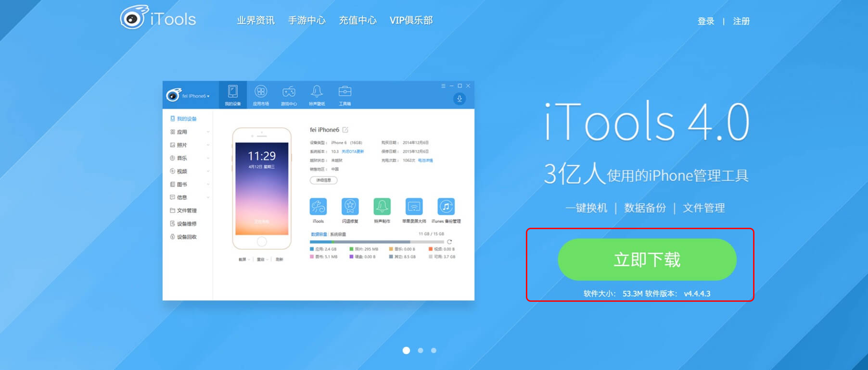The width and height of the screenshot is (868, 370).
Task: Go to the 手游中心 page
Action: click(306, 20)
